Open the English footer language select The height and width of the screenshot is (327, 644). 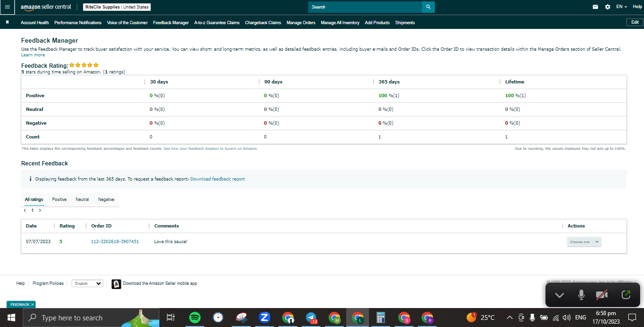[87, 283]
